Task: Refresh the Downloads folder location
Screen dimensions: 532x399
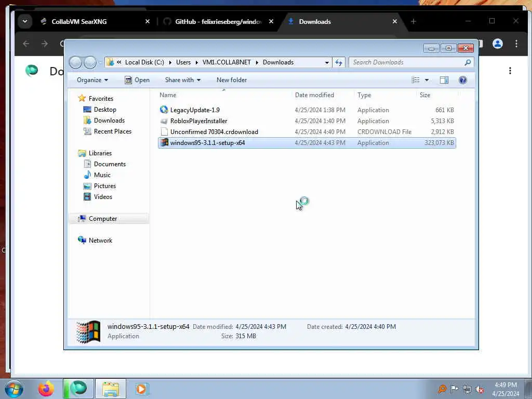Action: 339,62
